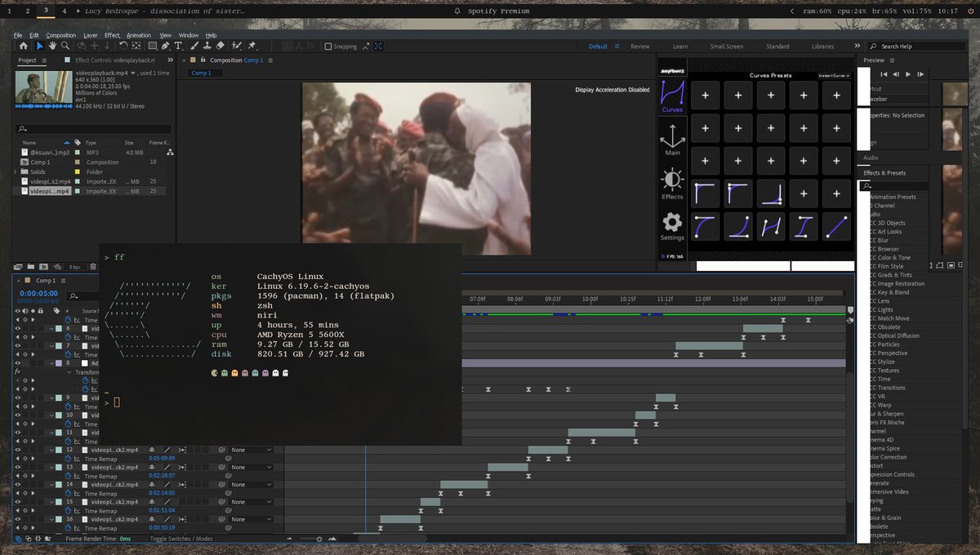Open the Effects section in the JoeyFlow panel

click(x=672, y=184)
